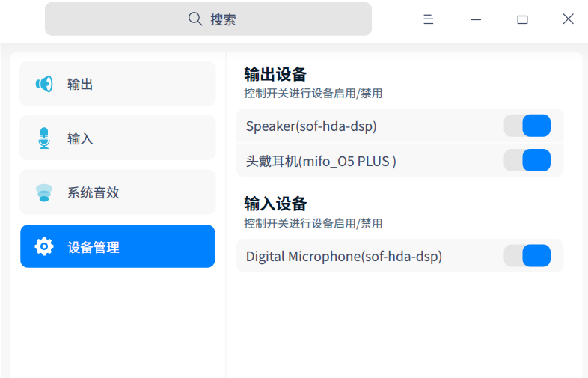Select 系统音效 in the sidebar
Image resolution: width=588 pixels, height=378 pixels.
pos(117,193)
